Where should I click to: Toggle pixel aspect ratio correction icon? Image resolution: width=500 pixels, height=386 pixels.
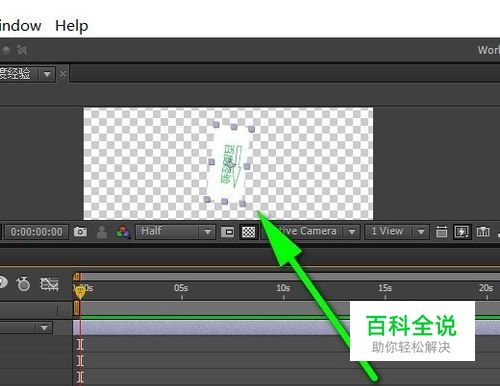tap(442, 232)
